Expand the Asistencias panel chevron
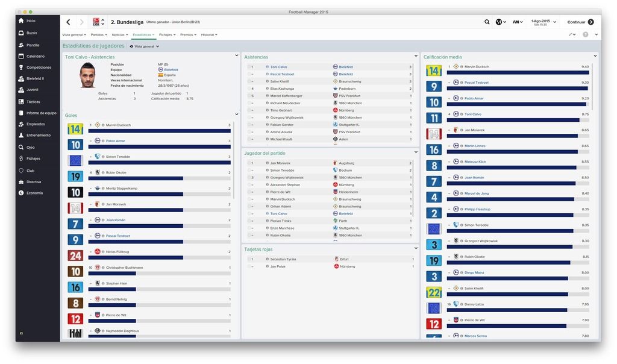 click(416, 56)
